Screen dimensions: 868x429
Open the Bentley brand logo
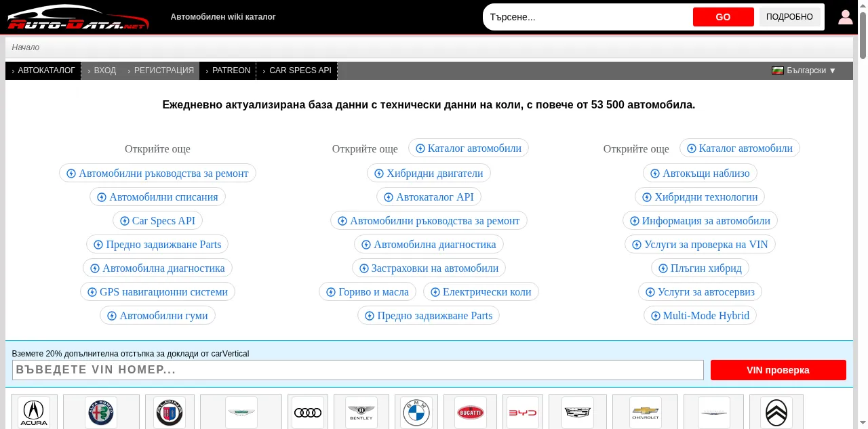(x=361, y=413)
